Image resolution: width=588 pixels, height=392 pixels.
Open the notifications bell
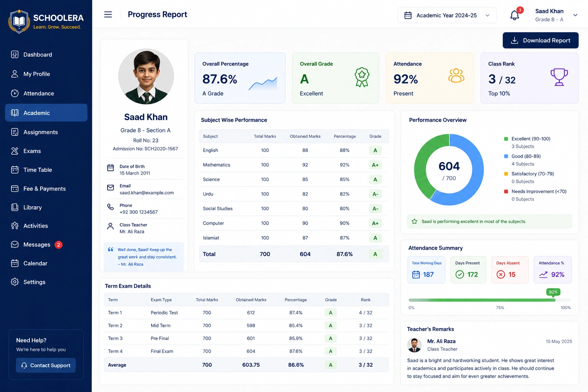515,15
